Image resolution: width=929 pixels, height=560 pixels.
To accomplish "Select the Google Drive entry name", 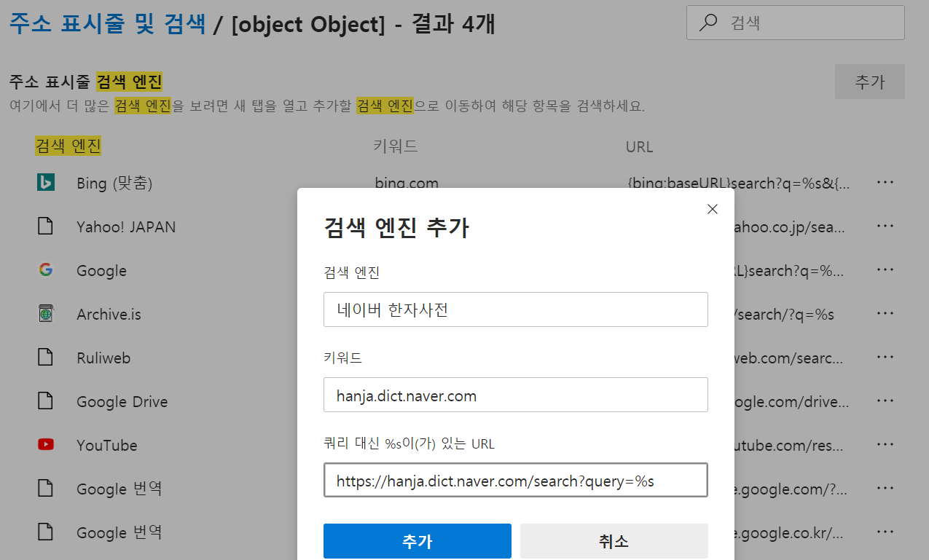I will click(x=122, y=402).
